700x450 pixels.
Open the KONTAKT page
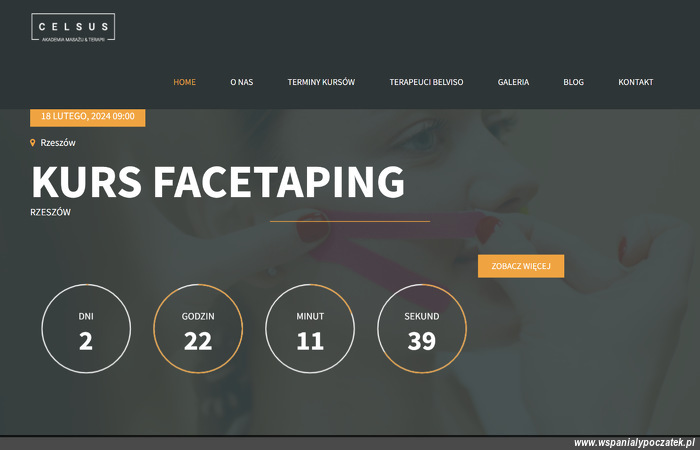(635, 82)
